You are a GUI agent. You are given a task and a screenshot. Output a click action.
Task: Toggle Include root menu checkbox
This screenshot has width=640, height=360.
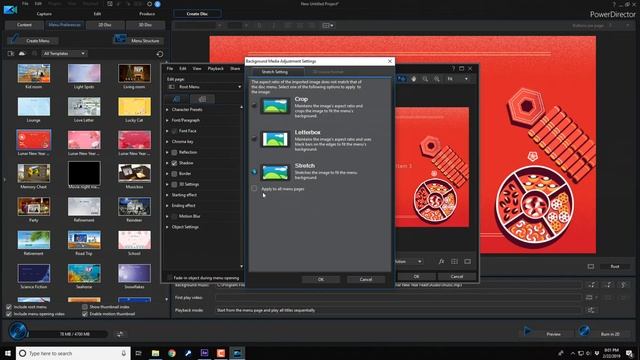click(9, 307)
